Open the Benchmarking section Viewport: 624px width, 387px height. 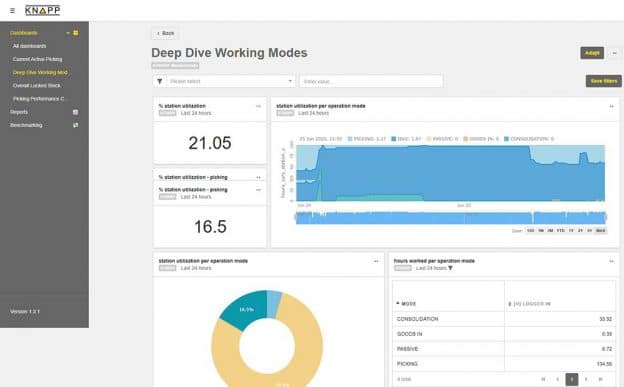(26, 125)
